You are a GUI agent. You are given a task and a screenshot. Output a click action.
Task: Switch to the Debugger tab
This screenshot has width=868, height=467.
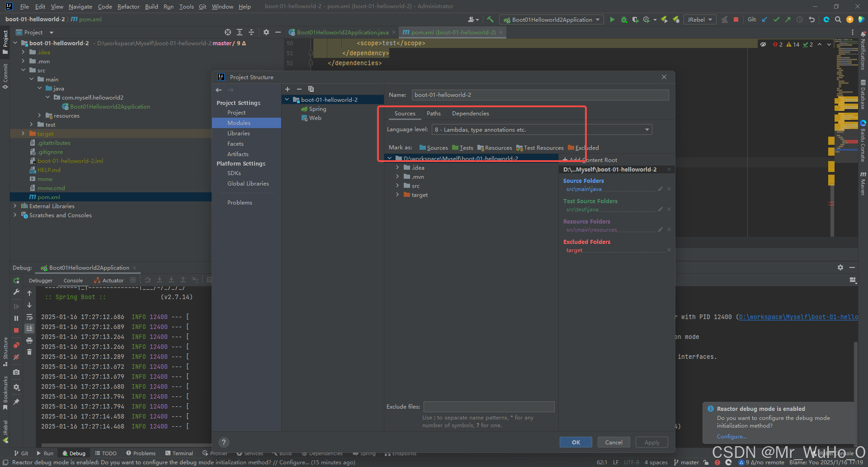pyautogui.click(x=41, y=281)
